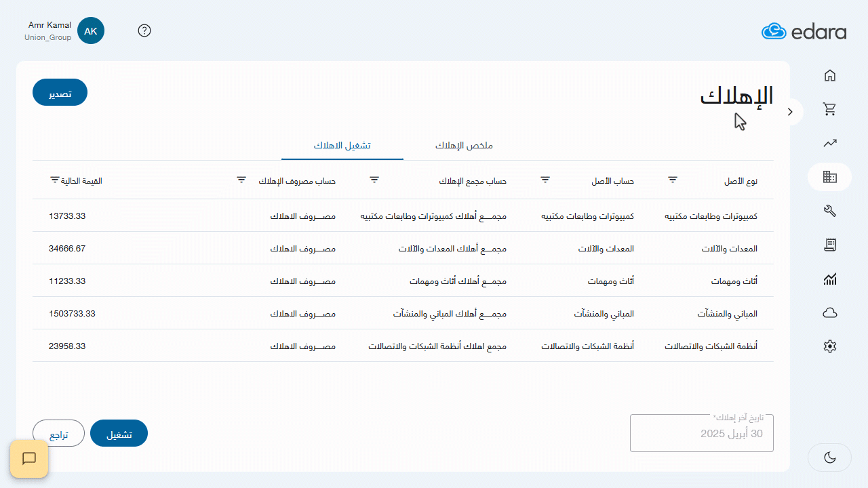Click the value 1503733.33
This screenshot has width=868, height=488.
pos(72,314)
